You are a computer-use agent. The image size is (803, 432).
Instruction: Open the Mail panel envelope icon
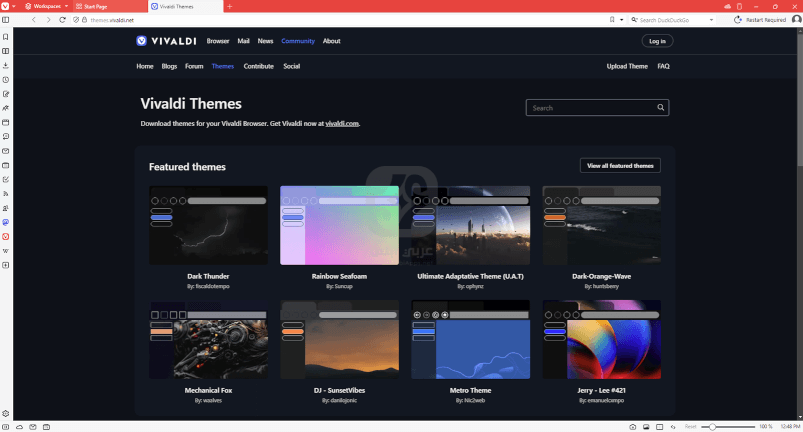click(6, 151)
